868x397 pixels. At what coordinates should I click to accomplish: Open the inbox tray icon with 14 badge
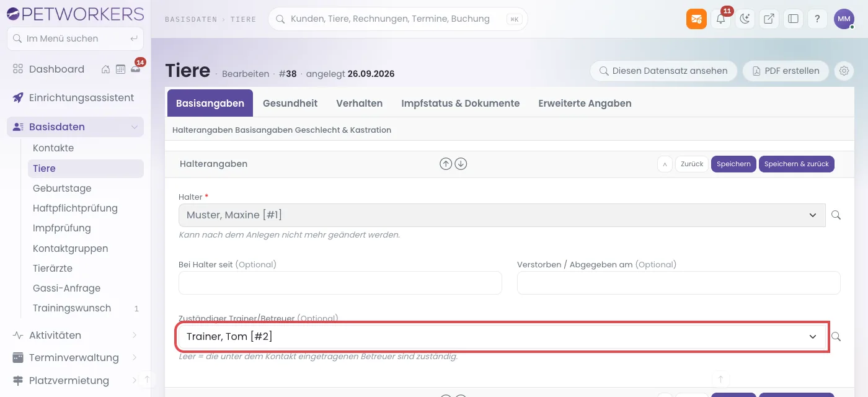tap(135, 69)
